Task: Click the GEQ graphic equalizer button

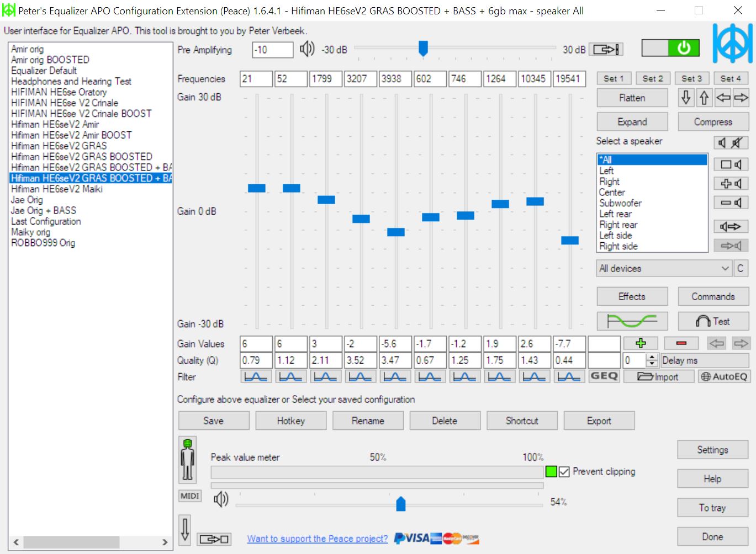Action: coord(604,376)
